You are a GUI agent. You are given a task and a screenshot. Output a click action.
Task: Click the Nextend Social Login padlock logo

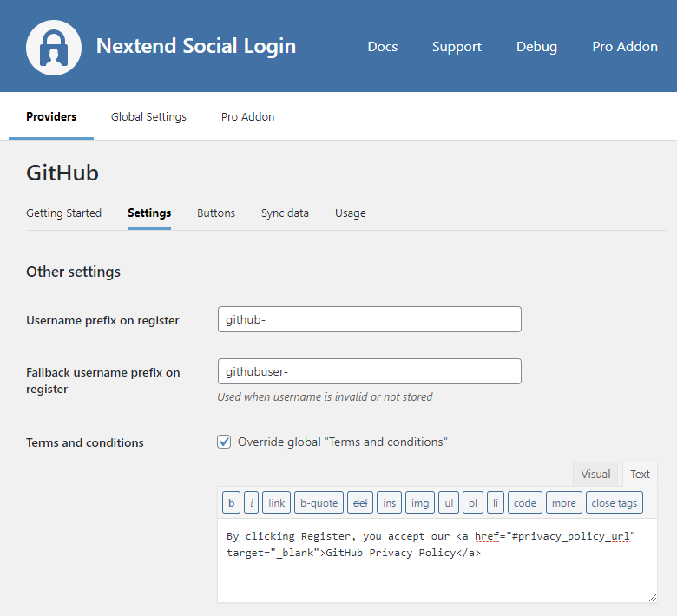tap(54, 47)
